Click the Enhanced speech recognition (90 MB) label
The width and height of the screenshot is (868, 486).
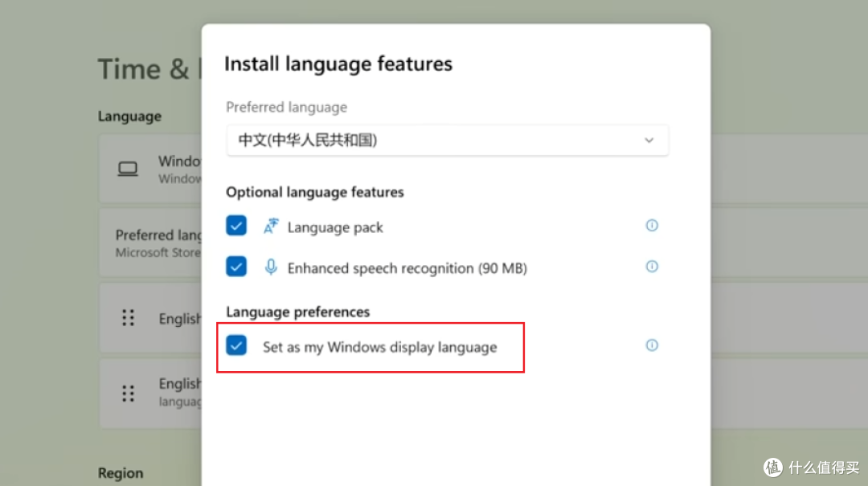pyautogui.click(x=407, y=268)
